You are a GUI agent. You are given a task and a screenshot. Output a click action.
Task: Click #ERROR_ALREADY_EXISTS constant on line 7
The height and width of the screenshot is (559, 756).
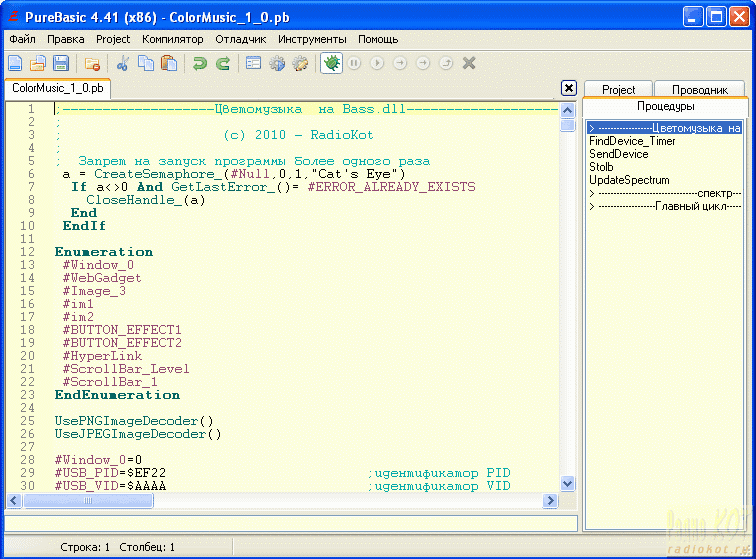(392, 187)
